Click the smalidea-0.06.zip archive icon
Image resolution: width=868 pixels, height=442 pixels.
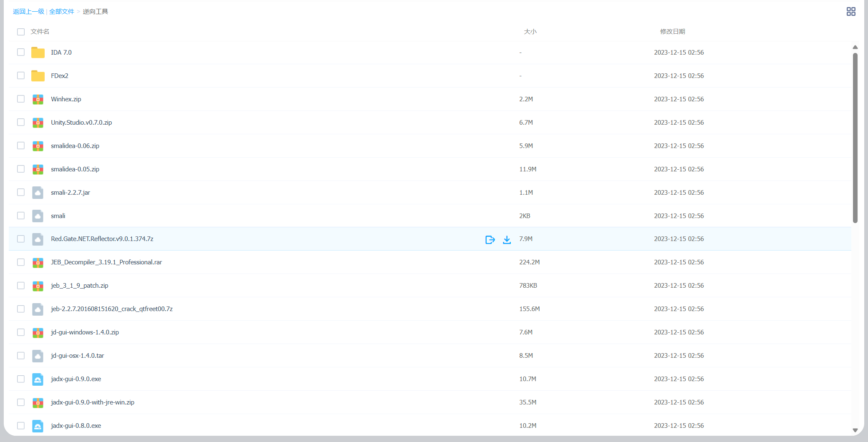pos(38,146)
